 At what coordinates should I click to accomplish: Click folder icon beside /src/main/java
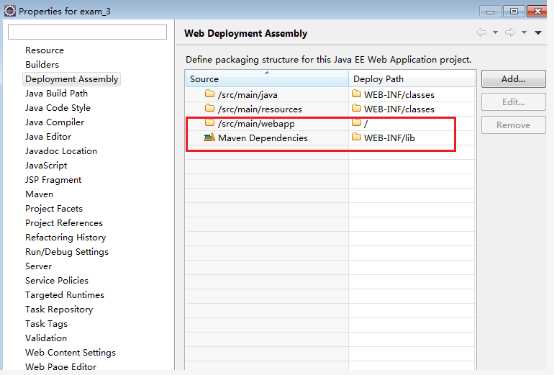210,94
